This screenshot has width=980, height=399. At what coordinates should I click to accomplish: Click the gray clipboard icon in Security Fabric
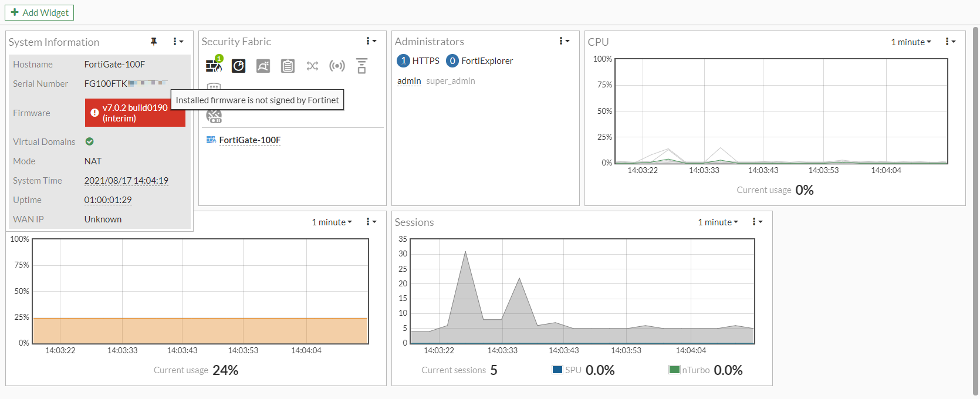pos(288,66)
